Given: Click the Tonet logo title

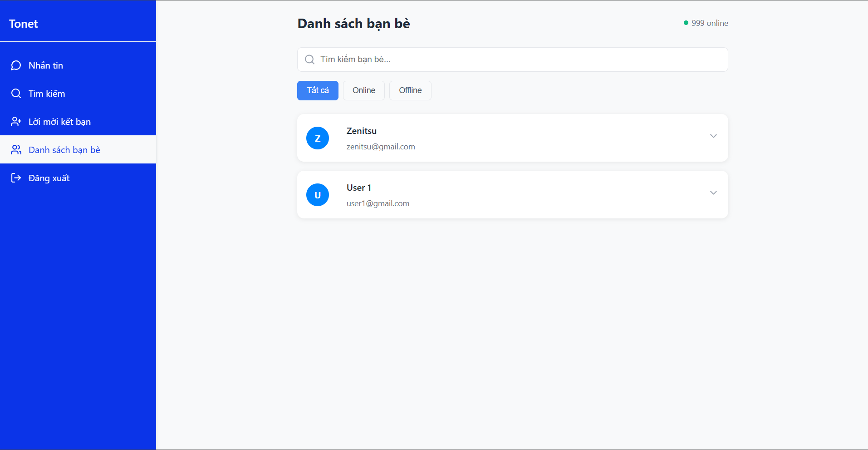Looking at the screenshot, I should (24, 24).
